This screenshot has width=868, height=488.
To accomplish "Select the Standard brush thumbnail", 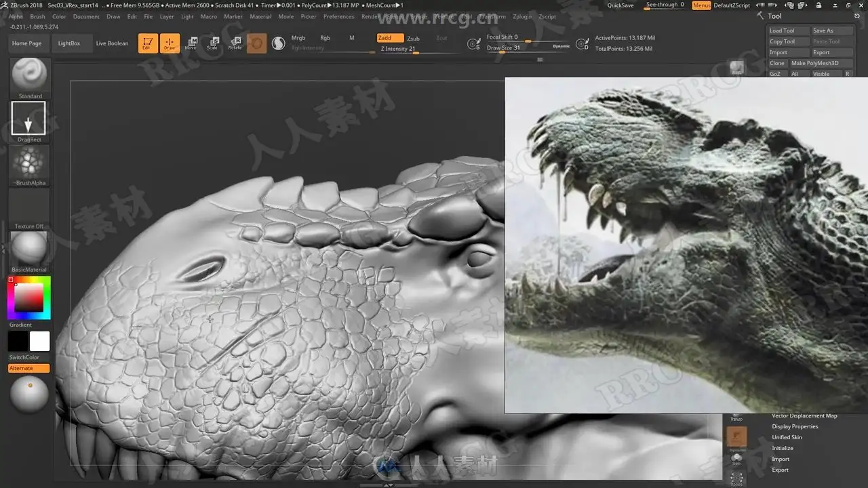I will point(30,75).
